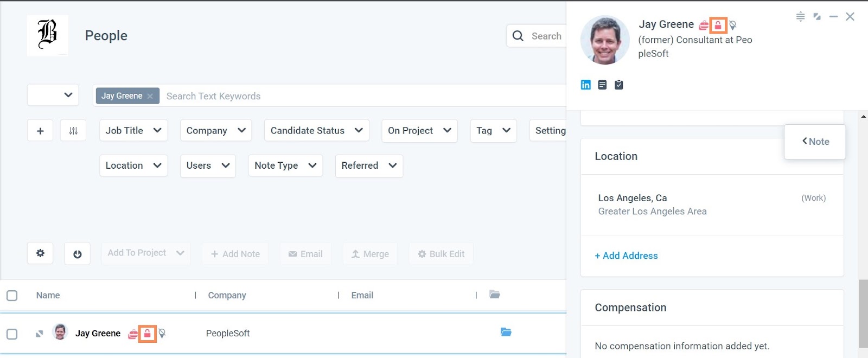Click the lock icon beside Jay Greene's profile name

point(718,25)
